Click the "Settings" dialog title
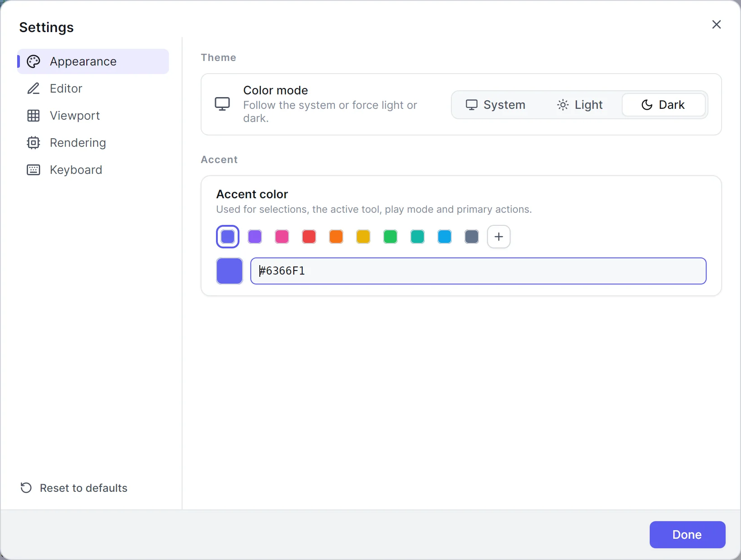 (47, 27)
